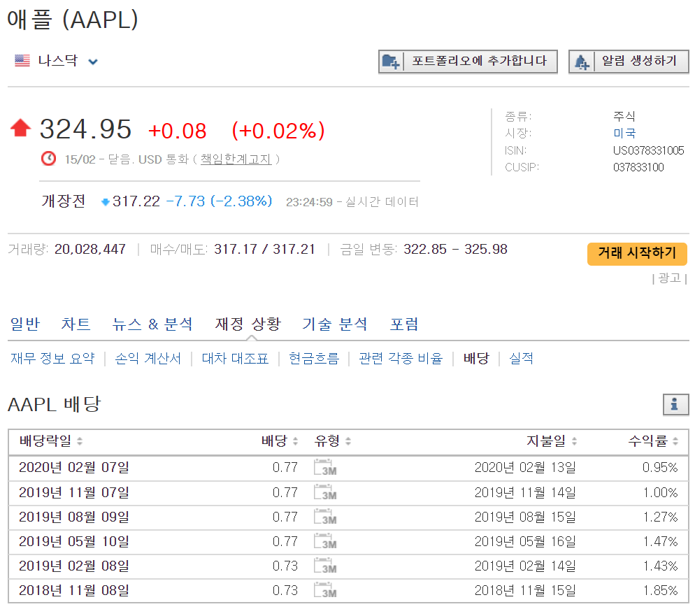695x616 pixels.
Task: Open 현금흐름 sub-tab
Action: (x=314, y=358)
